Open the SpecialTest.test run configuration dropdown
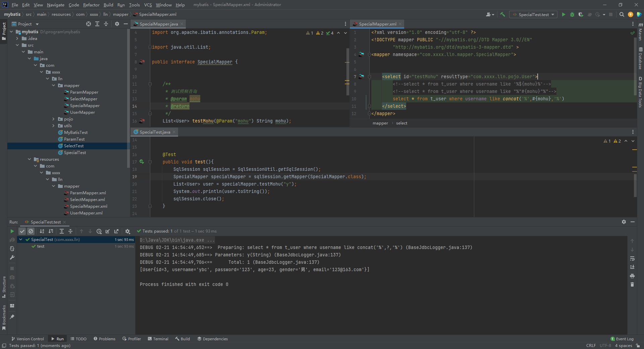The height and width of the screenshot is (349, 644). pos(533,14)
